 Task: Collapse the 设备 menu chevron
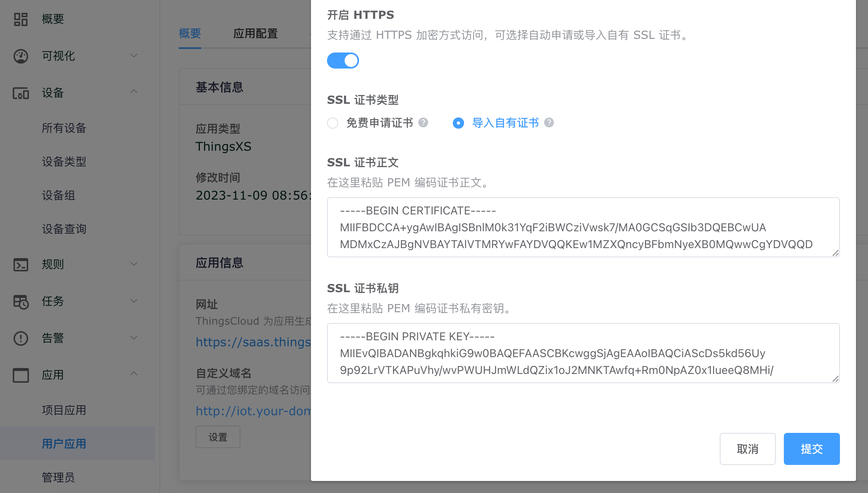(134, 92)
